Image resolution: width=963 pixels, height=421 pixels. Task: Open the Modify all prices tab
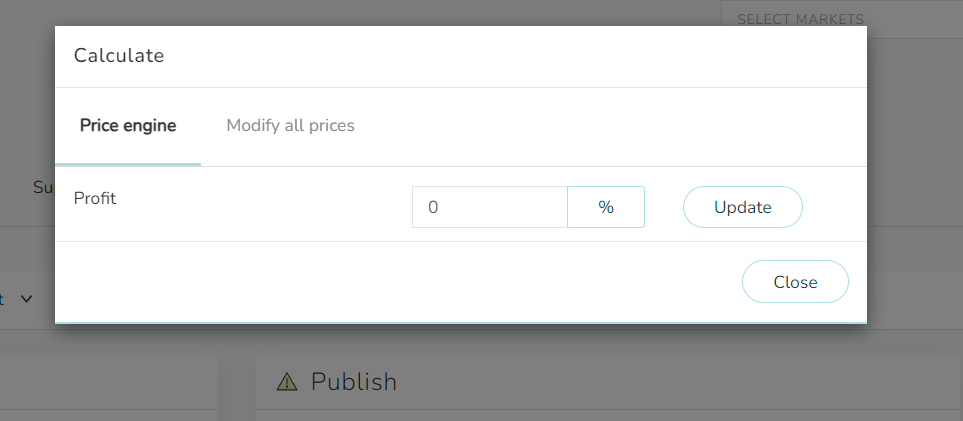(x=290, y=126)
